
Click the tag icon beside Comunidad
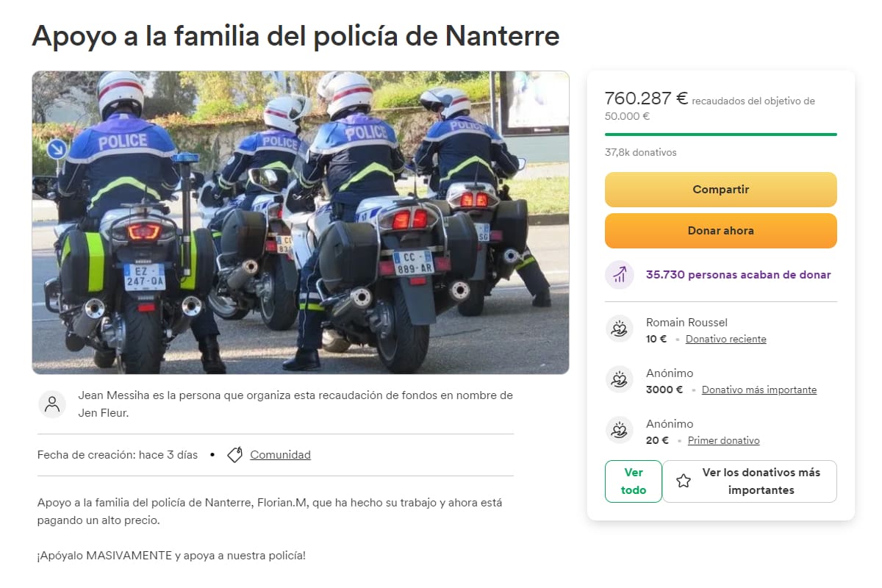point(234,454)
